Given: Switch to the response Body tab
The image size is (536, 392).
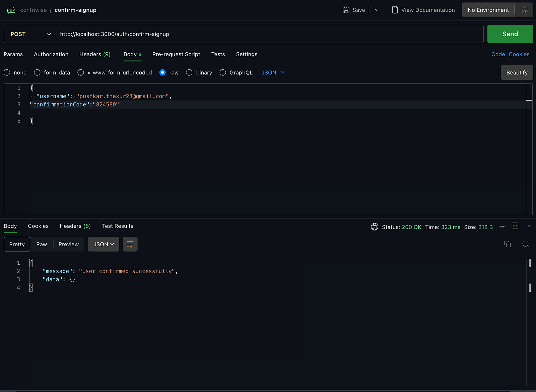Looking at the screenshot, I should (10, 226).
